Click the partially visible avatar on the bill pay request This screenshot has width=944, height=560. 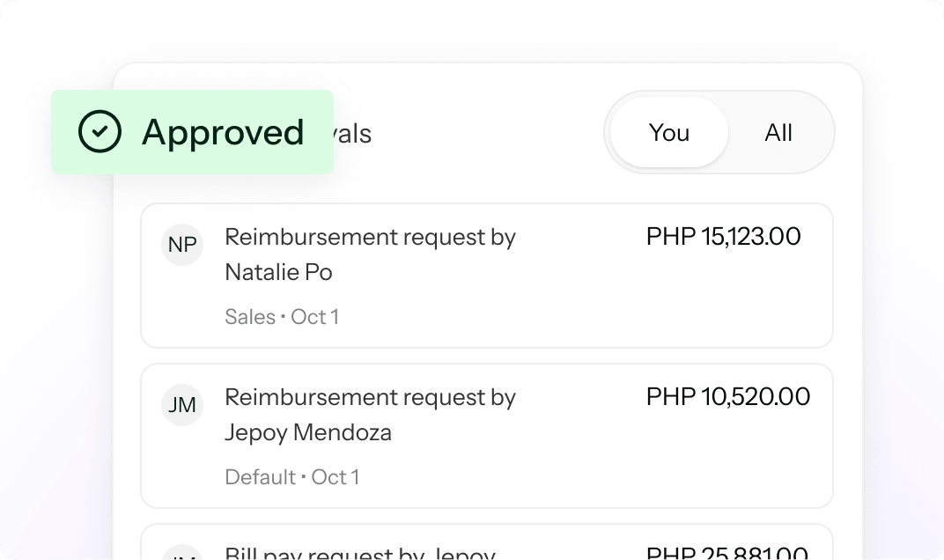point(182,553)
